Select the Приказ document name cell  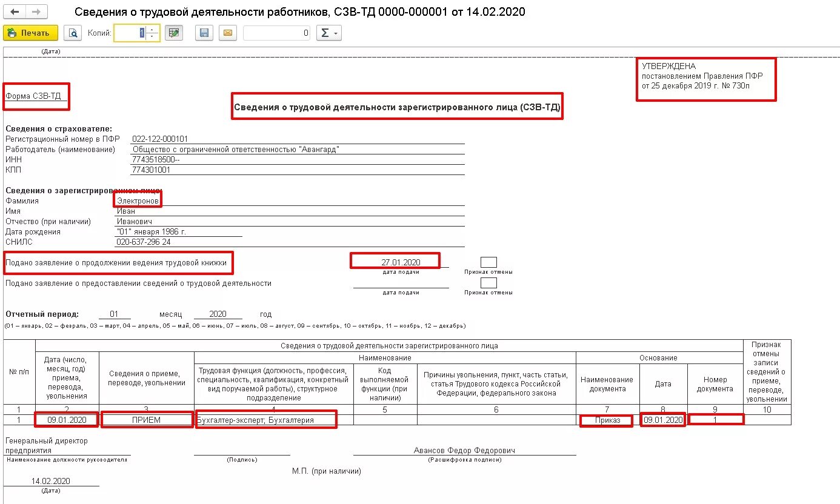coord(607,420)
